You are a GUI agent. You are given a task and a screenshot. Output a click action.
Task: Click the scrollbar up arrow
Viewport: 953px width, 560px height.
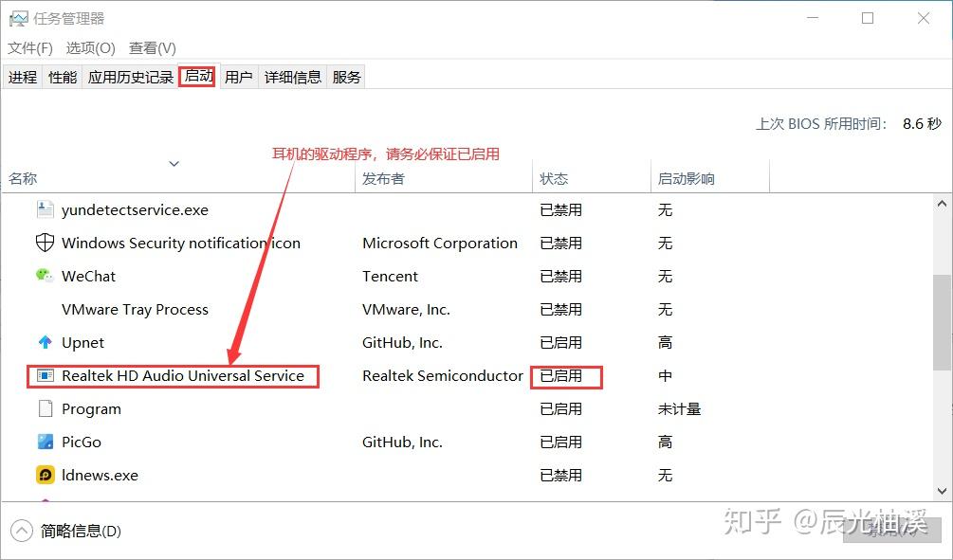pos(942,204)
